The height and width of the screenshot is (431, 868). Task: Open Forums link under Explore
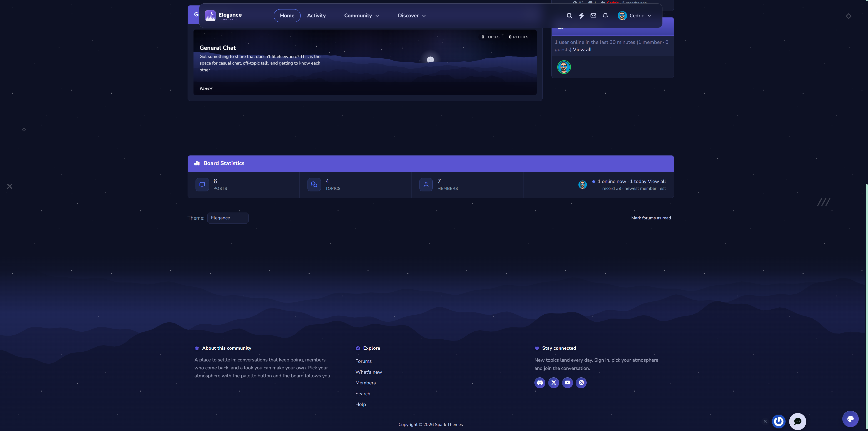tap(363, 361)
